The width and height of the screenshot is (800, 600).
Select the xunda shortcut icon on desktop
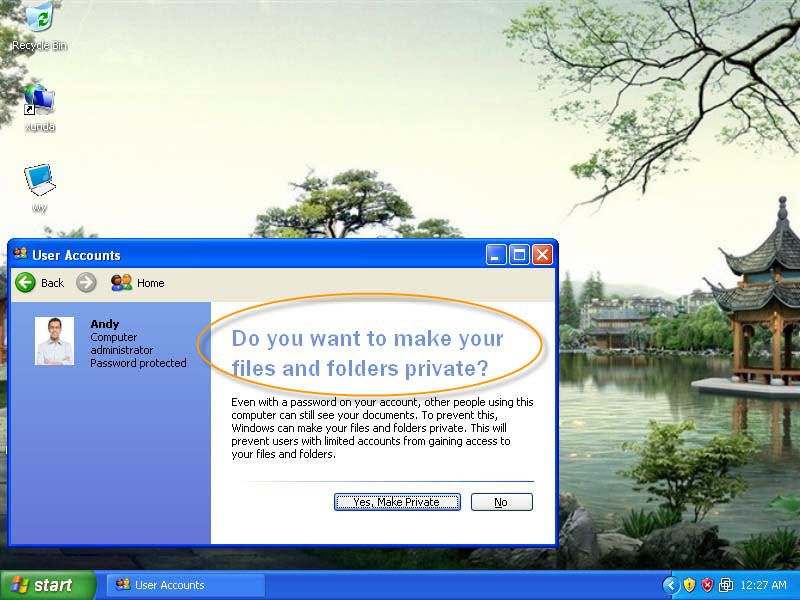[40, 108]
